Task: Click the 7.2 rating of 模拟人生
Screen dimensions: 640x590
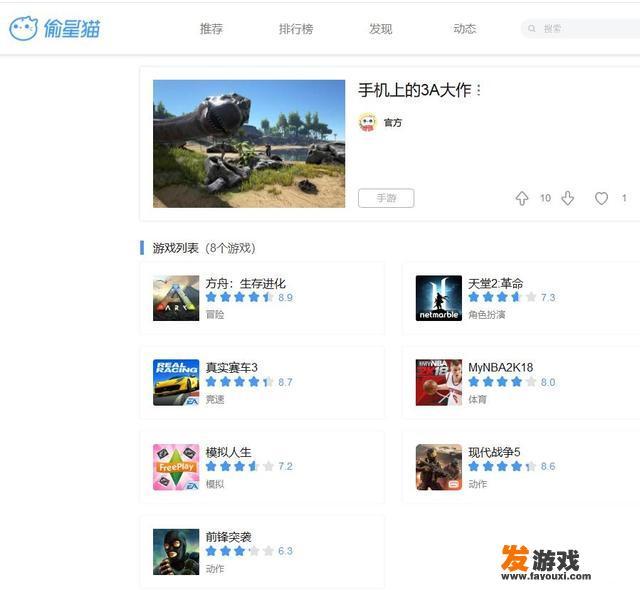Action: (x=285, y=466)
